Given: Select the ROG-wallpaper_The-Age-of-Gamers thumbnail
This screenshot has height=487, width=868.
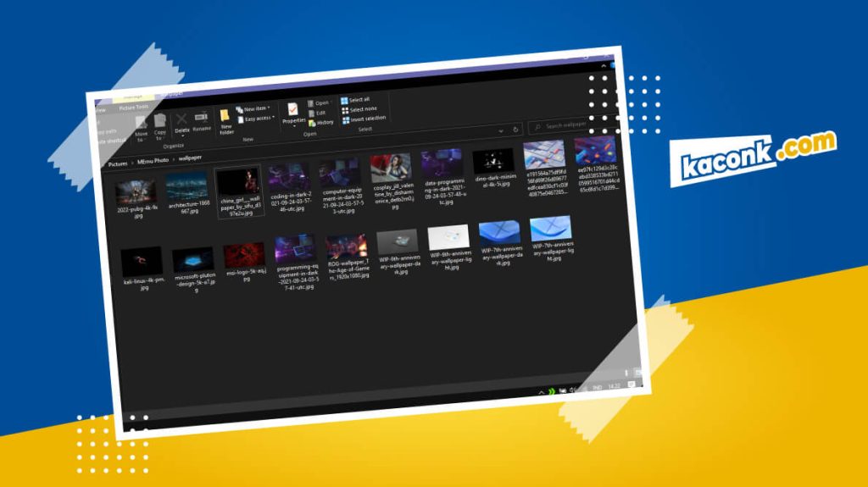Looking at the screenshot, I should click(347, 245).
